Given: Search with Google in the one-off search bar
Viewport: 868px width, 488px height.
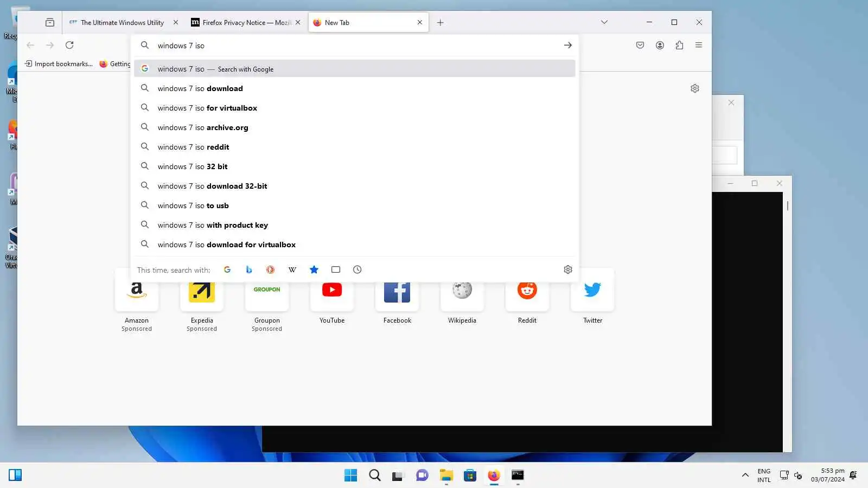Looking at the screenshot, I should (227, 269).
